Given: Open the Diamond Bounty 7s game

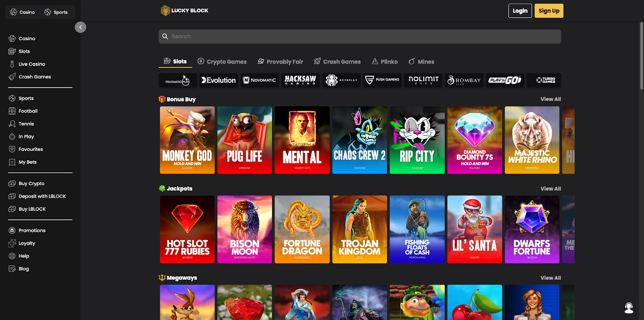Looking at the screenshot, I should pyautogui.click(x=475, y=140).
